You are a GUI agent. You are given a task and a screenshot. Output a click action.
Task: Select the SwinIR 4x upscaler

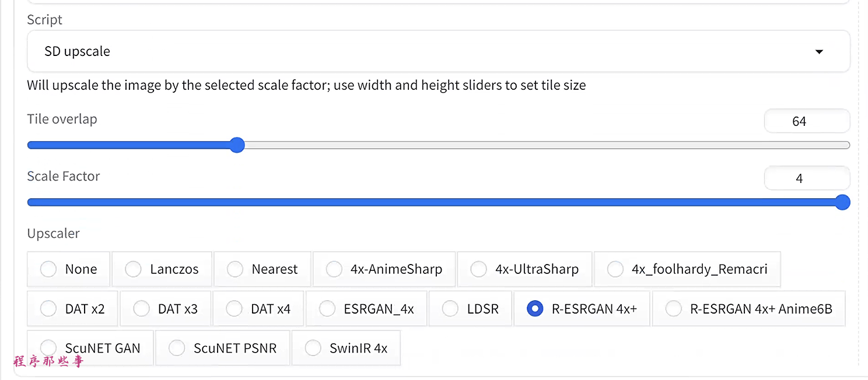click(313, 349)
